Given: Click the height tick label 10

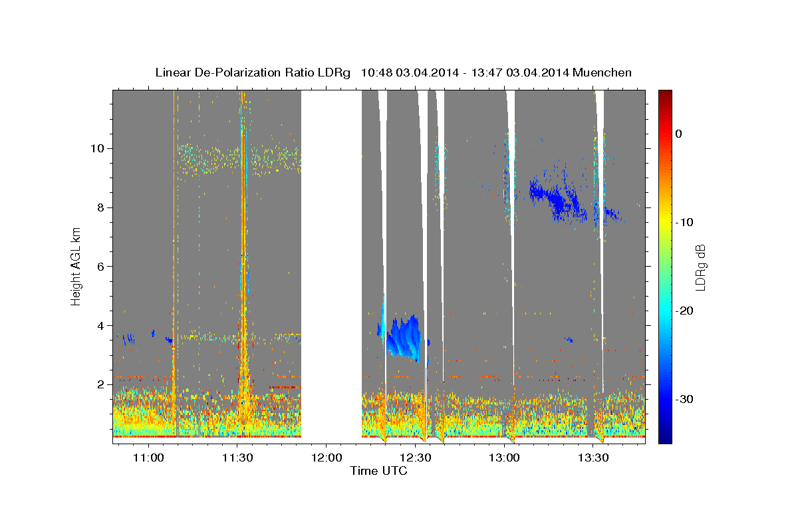Looking at the screenshot, I should pos(98,148).
